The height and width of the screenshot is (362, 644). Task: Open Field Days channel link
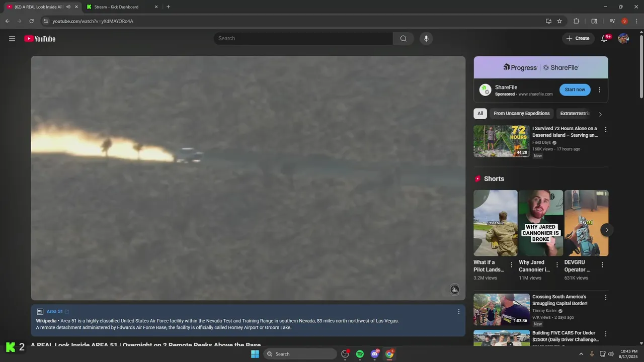coord(541,142)
